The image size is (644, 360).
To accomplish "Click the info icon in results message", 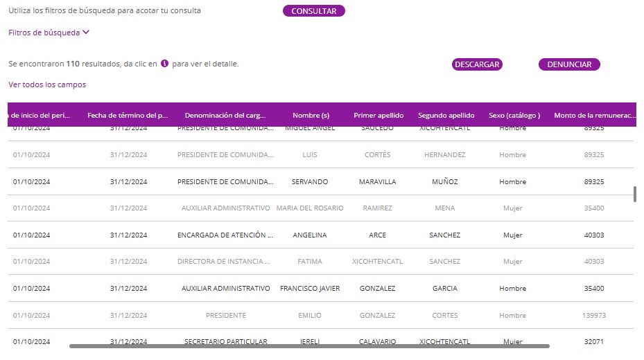I will 165,64.
